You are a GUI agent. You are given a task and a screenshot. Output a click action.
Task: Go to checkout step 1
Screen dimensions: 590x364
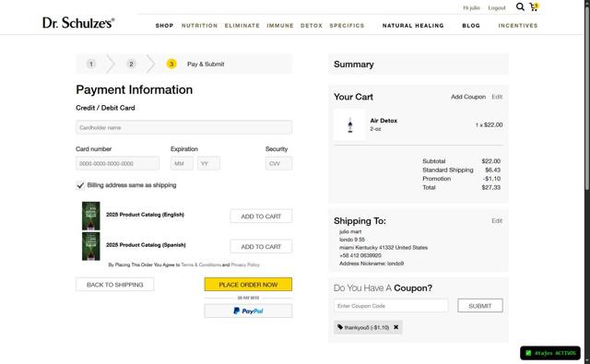[x=90, y=64]
